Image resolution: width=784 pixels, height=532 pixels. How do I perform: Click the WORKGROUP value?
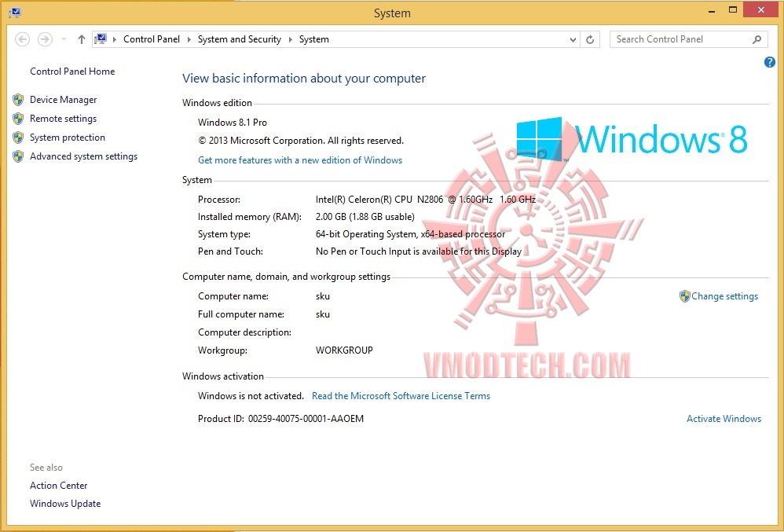[344, 350]
